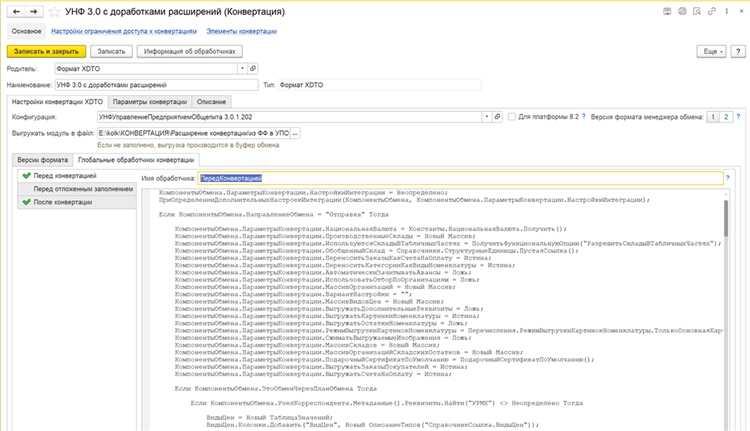Open Информация об обработчиках
This screenshot has width=750, height=431.
pos(189,51)
